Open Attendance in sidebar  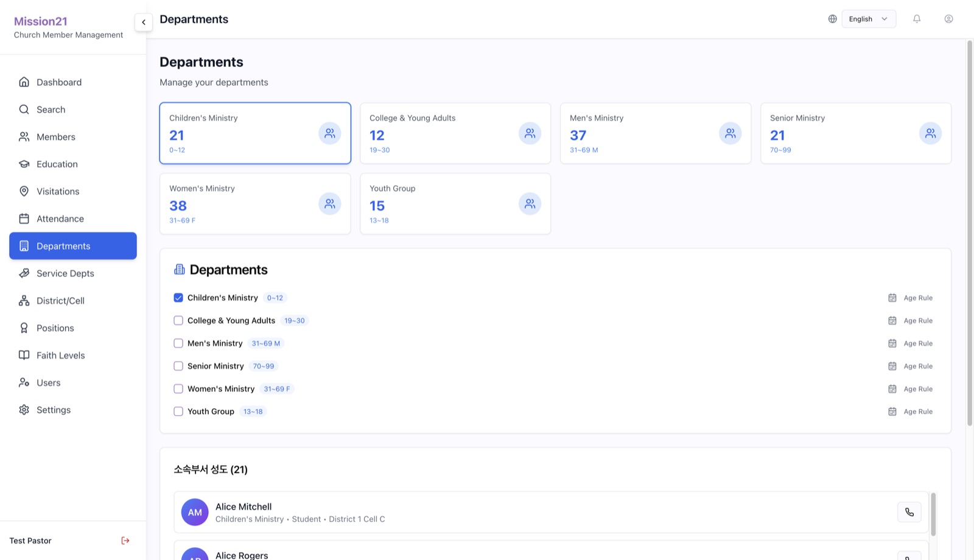[x=73, y=219]
